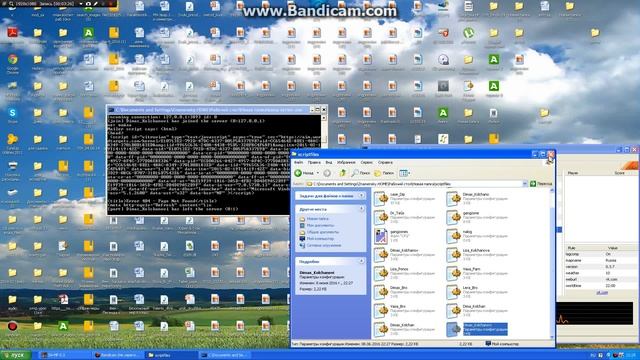Click the Rule column header in server window

571,248
